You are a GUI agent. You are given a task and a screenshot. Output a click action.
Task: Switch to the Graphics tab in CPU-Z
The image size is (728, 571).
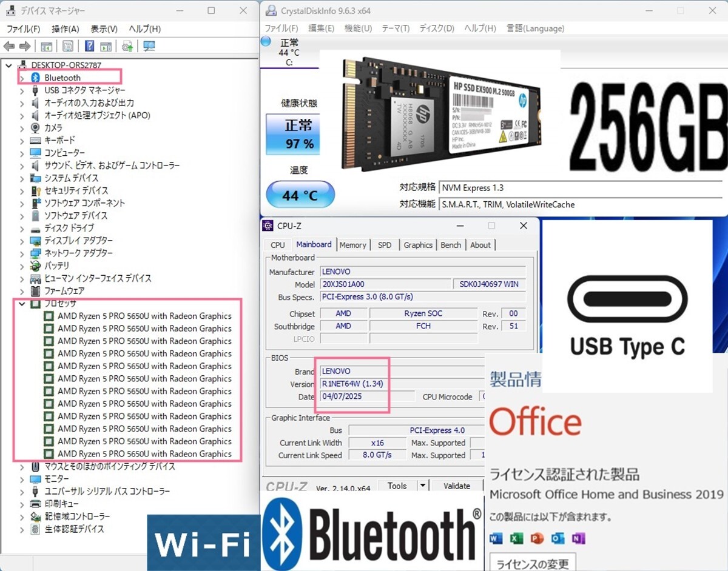418,245
